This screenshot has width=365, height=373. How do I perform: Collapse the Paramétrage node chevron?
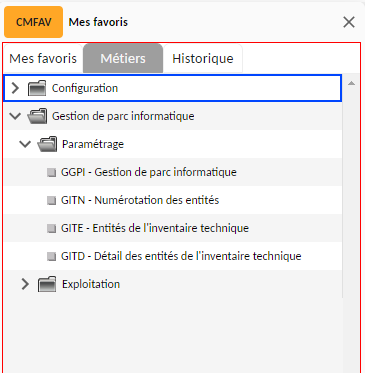[25, 144]
